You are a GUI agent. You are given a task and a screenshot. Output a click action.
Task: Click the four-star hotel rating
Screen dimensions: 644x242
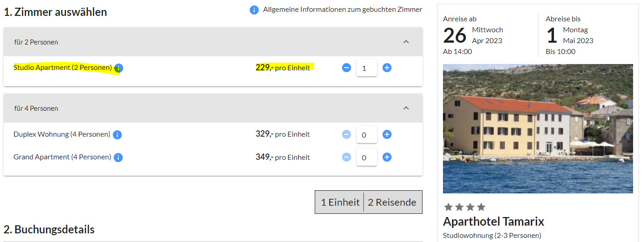click(x=464, y=207)
